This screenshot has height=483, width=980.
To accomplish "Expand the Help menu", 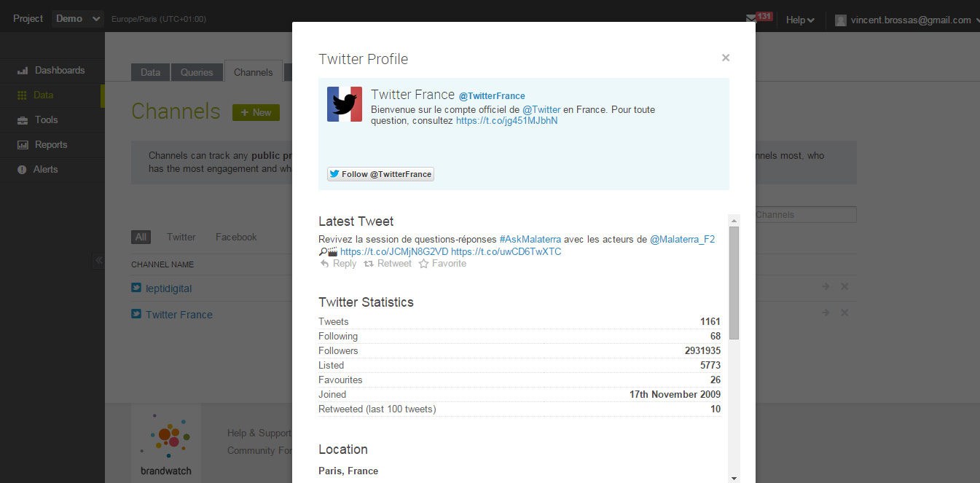I will [x=800, y=20].
